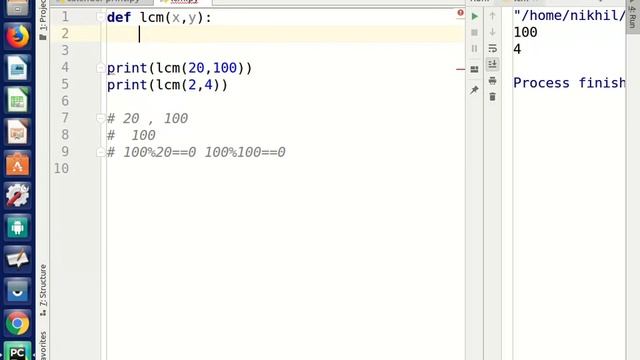
Task: Open blue dock app below text editor
Action: pyautogui.click(x=17, y=291)
